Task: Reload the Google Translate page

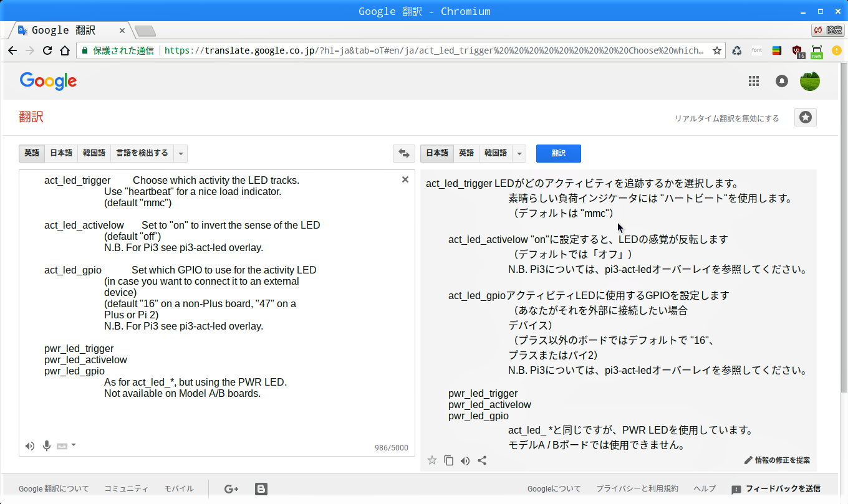Action: [47, 50]
